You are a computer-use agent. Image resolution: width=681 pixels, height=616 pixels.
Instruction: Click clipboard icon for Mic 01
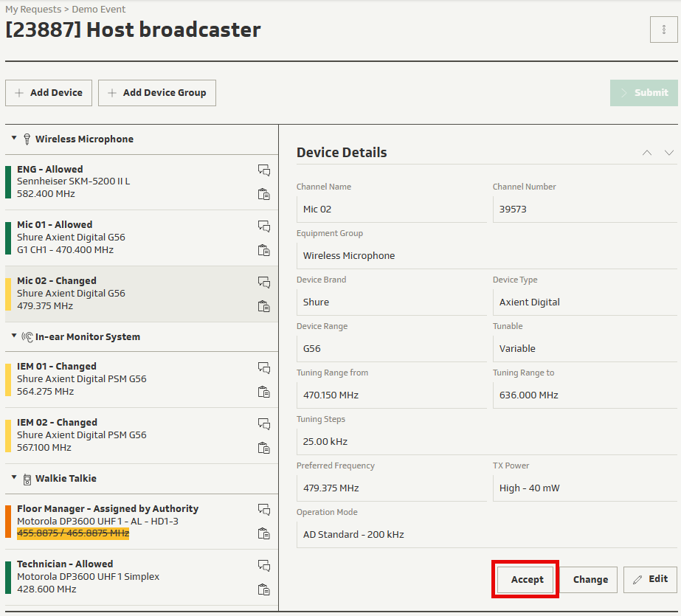click(263, 250)
